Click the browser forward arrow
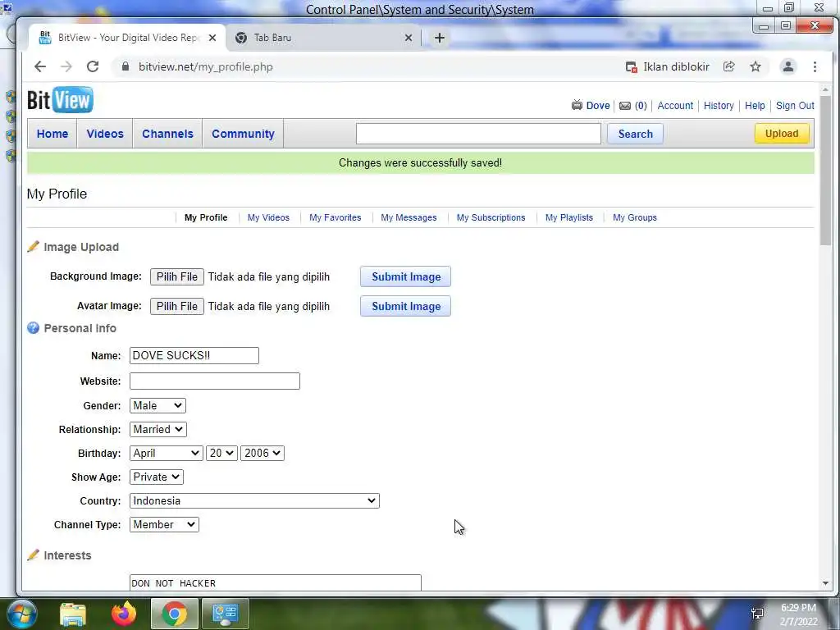This screenshot has width=840, height=630. (x=66, y=66)
